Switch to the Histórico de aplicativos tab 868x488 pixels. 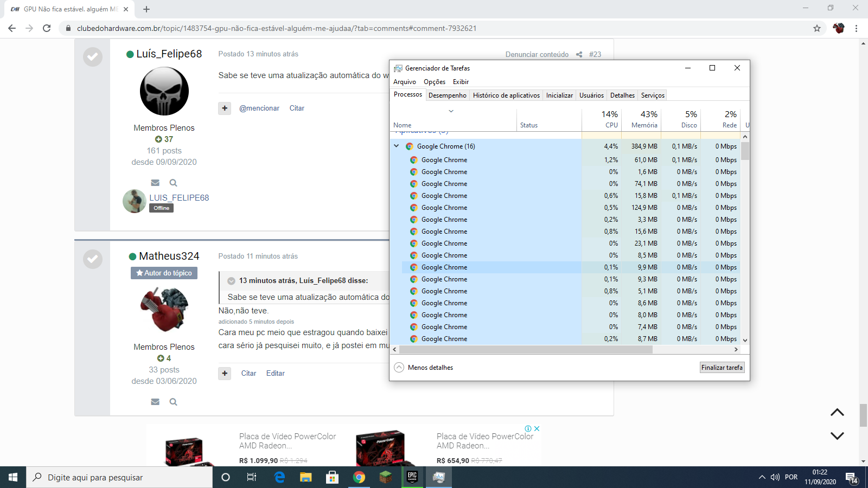click(x=506, y=95)
